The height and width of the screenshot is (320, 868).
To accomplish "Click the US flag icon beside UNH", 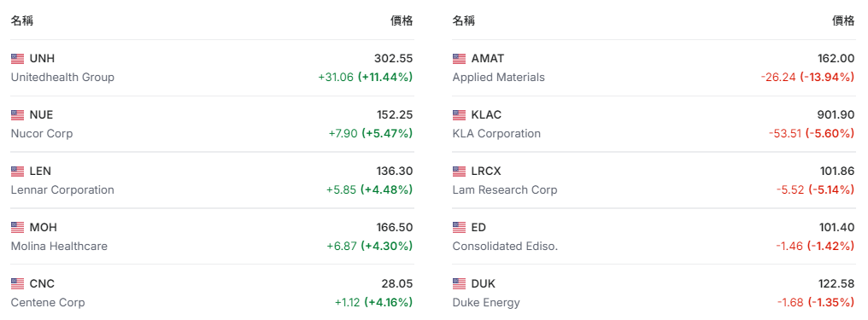I will click(18, 59).
